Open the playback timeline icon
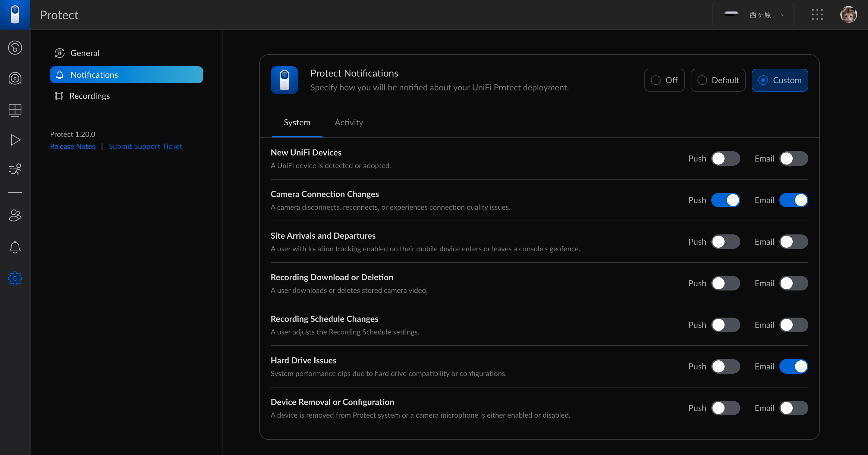The height and width of the screenshot is (455, 868). point(15,140)
